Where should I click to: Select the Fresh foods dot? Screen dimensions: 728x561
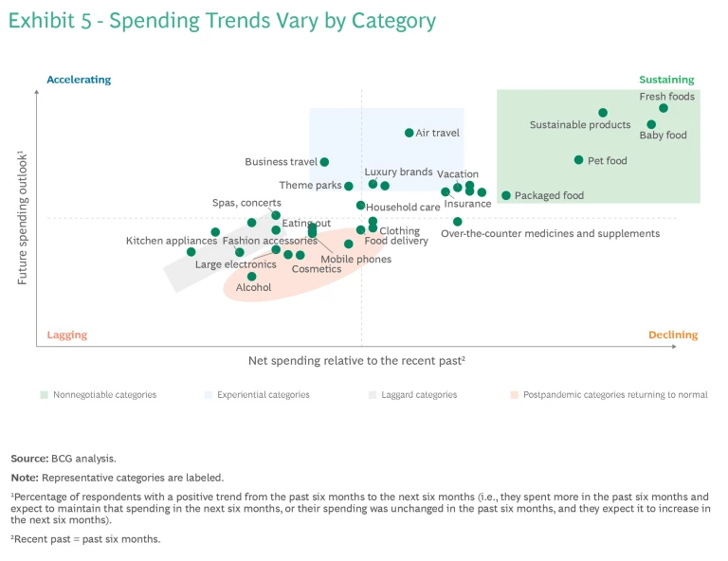[664, 108]
